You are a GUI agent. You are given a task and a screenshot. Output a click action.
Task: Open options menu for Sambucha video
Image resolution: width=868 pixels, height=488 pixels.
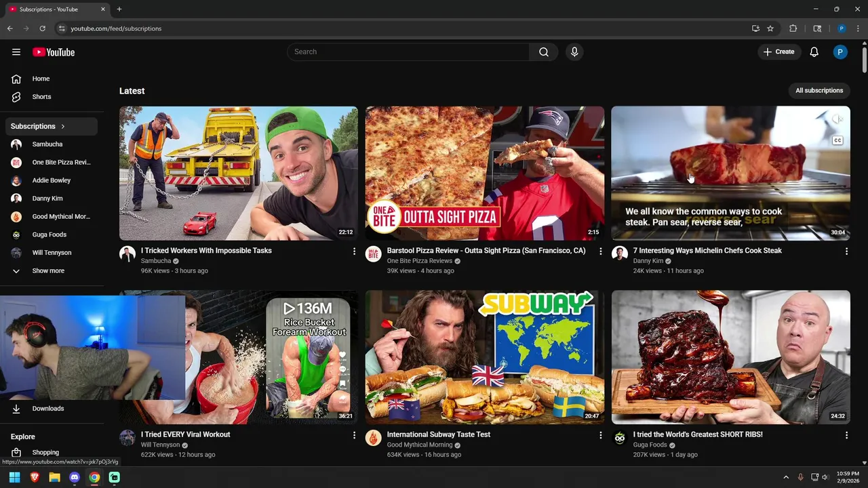pyautogui.click(x=354, y=251)
